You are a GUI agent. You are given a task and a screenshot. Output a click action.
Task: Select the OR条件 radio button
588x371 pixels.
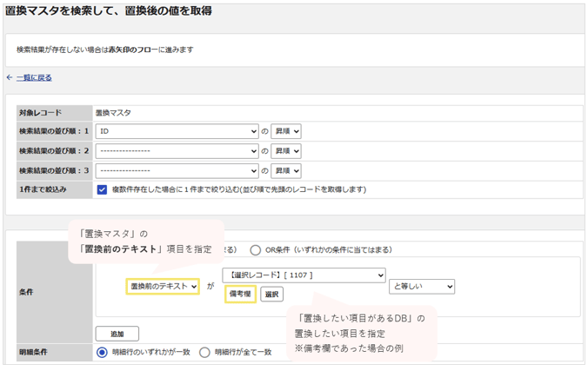[256, 250]
